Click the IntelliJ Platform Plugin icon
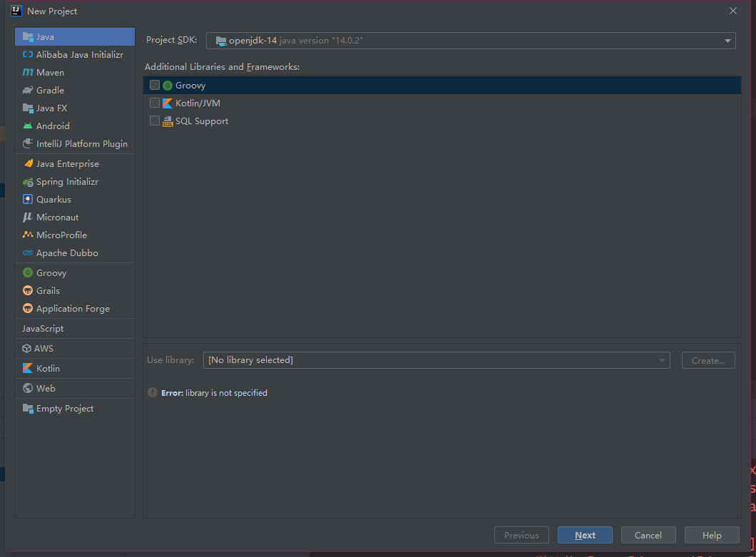This screenshot has width=756, height=557. (28, 144)
